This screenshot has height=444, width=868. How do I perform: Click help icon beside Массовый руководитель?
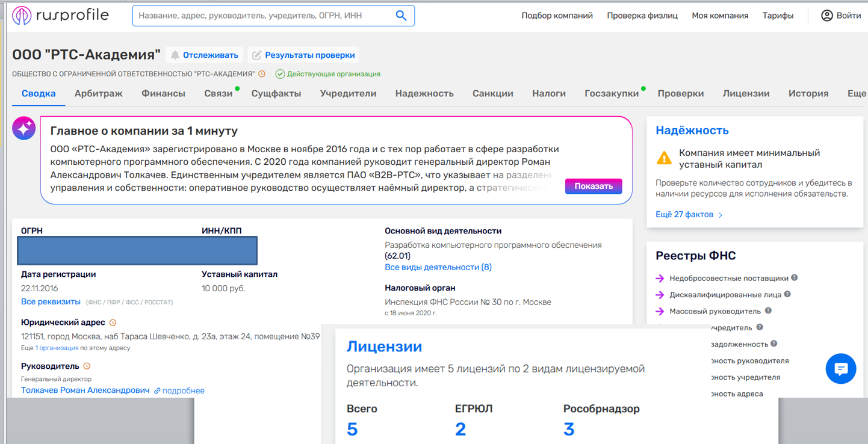pyautogui.click(x=768, y=311)
